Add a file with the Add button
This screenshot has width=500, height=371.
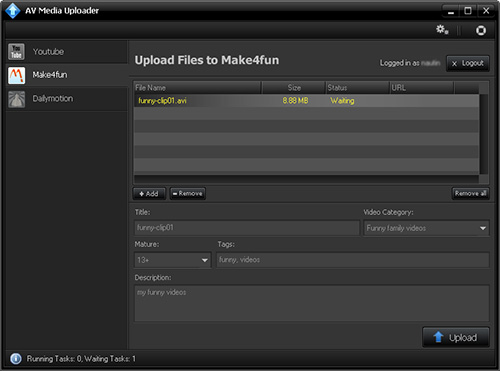[x=149, y=194]
